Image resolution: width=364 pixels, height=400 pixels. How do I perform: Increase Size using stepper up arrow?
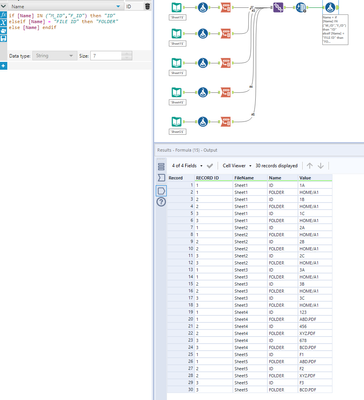pyautogui.click(x=127, y=53)
